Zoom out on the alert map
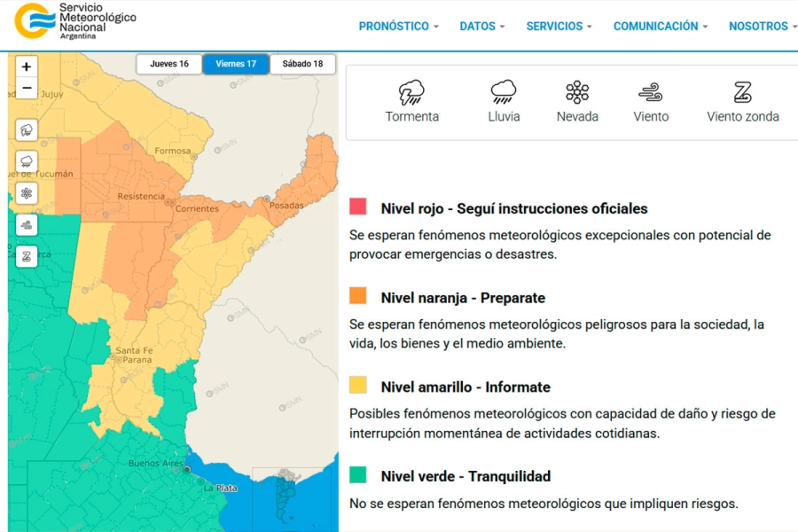This screenshot has height=532, width=798. [x=27, y=88]
